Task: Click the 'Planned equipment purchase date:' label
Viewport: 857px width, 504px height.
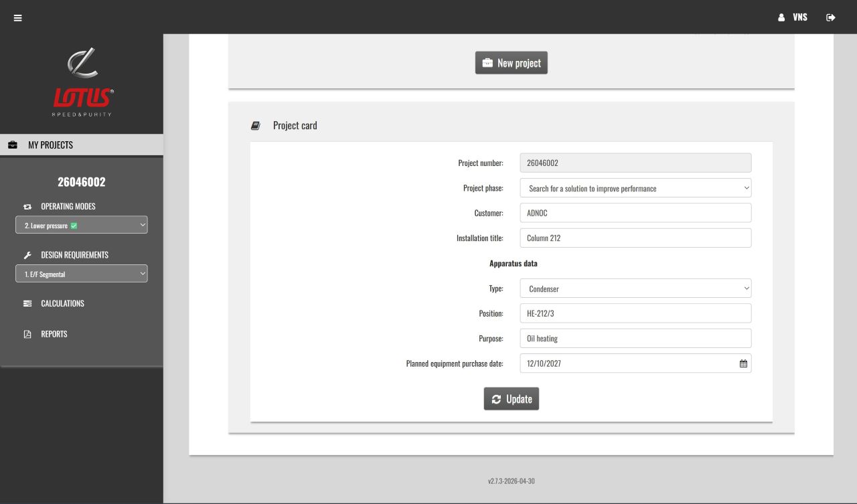Action: pos(455,363)
